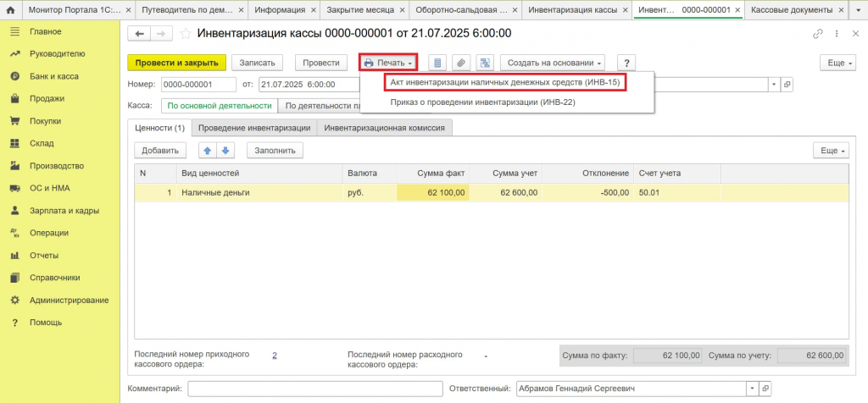The height and width of the screenshot is (403, 868).
Task: Click the Комментарий input field
Action: pos(315,389)
